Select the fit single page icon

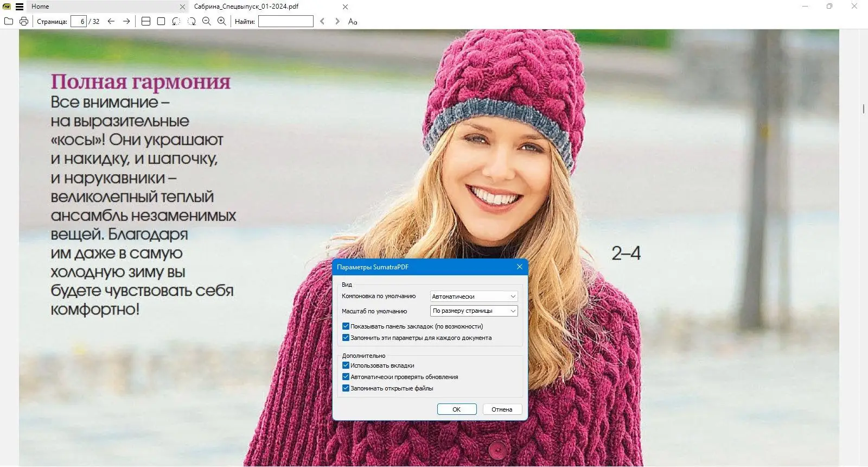point(161,21)
